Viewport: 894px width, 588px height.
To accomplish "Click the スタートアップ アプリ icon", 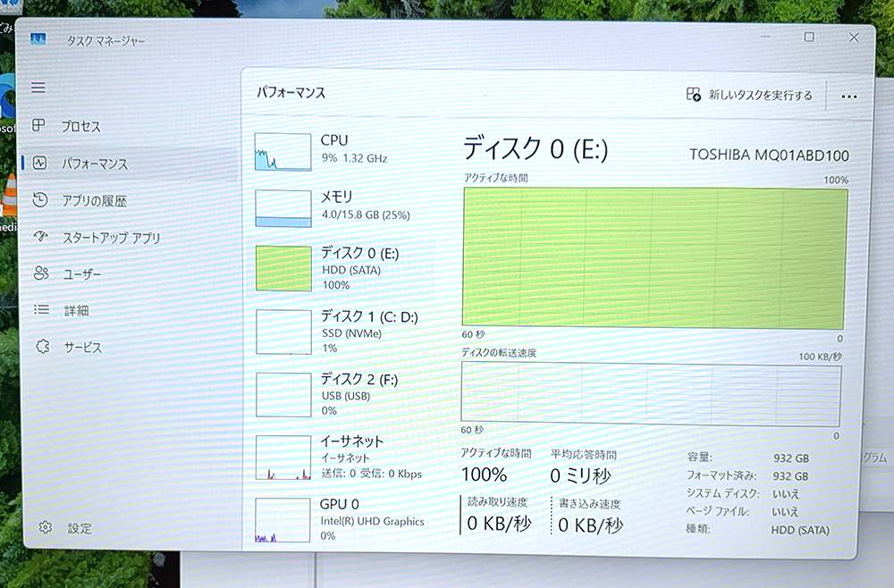I will [x=41, y=237].
